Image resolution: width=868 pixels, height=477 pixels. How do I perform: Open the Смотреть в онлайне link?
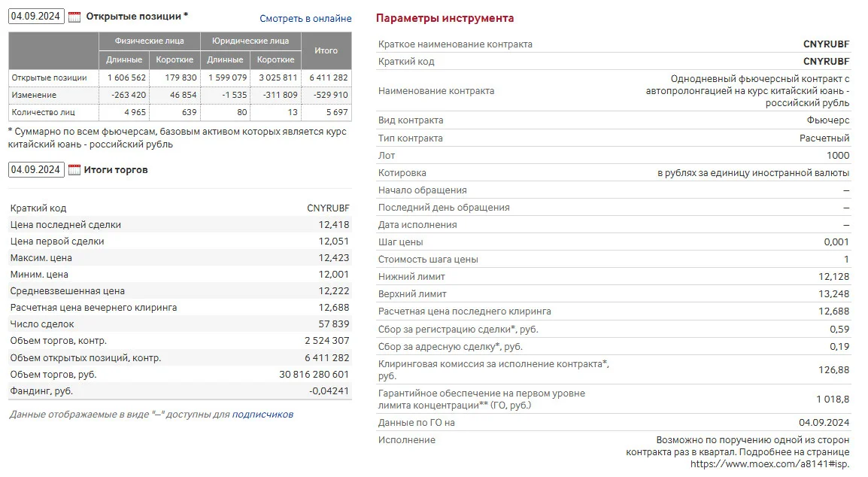305,18
